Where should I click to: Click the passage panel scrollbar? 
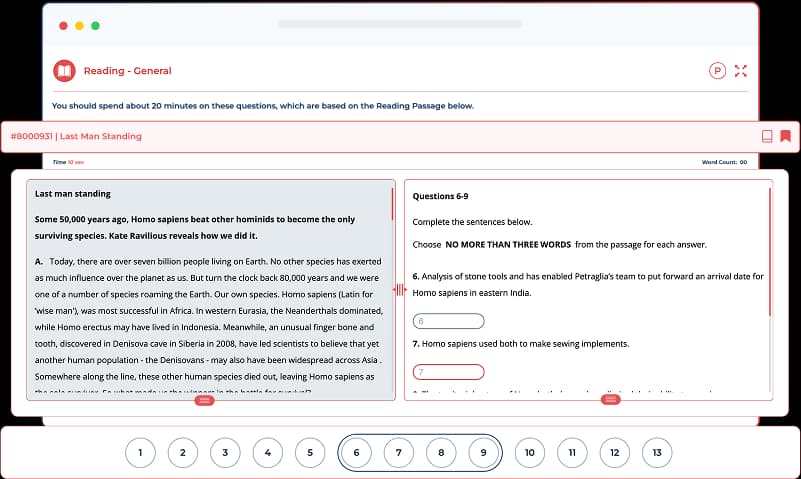click(392, 205)
